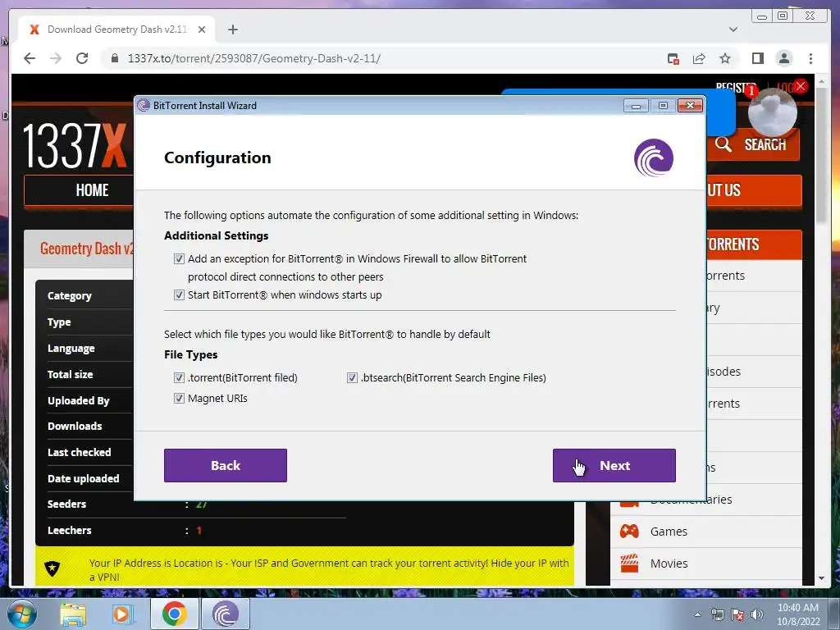The image size is (840, 630).
Task: Switch to BitTorrent installer in taskbar
Action: (x=225, y=614)
